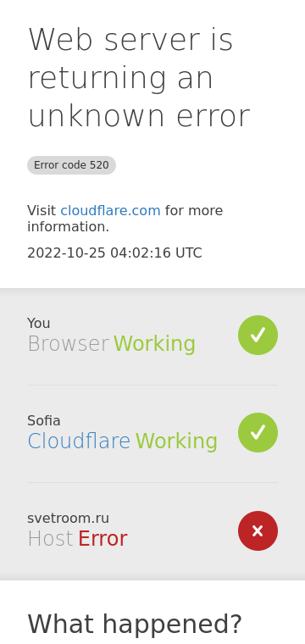
Task: Click the red X icon beside Host
Action: [258, 530]
